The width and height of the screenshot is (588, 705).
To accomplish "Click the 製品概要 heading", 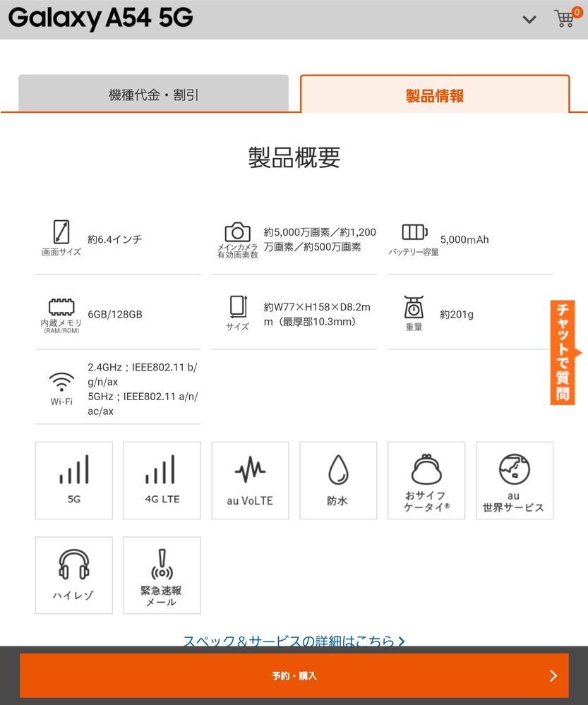I will (294, 157).
